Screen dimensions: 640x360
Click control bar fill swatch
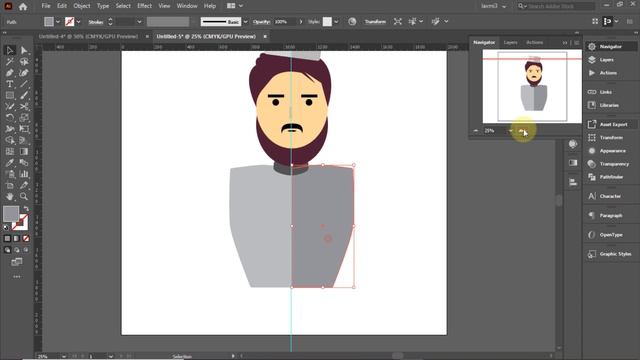click(x=49, y=22)
